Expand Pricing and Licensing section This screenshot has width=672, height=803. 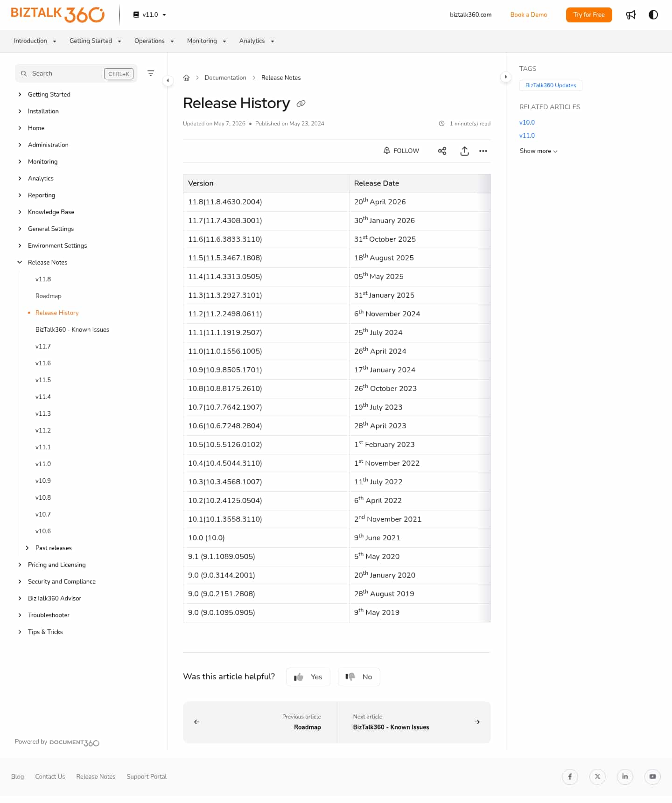[20, 565]
